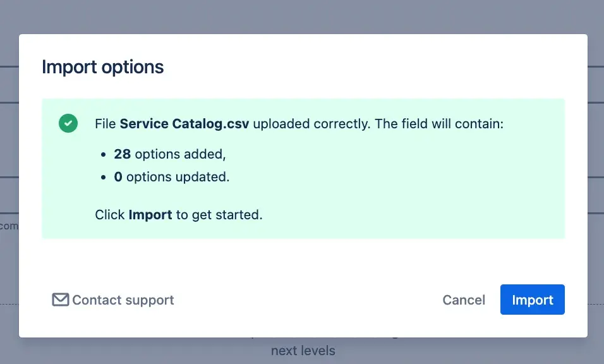Click the com text at the left edge

pyautogui.click(x=8, y=225)
